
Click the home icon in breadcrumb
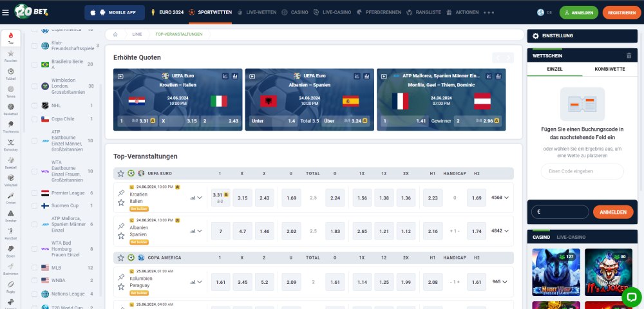point(115,34)
